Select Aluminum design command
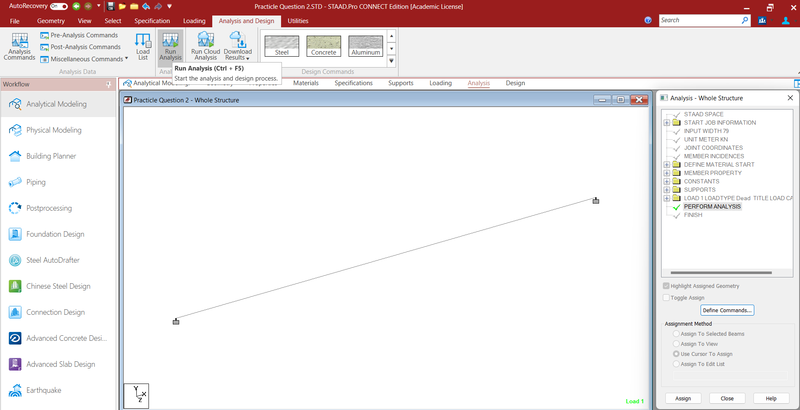This screenshot has height=410, width=800. click(x=365, y=46)
